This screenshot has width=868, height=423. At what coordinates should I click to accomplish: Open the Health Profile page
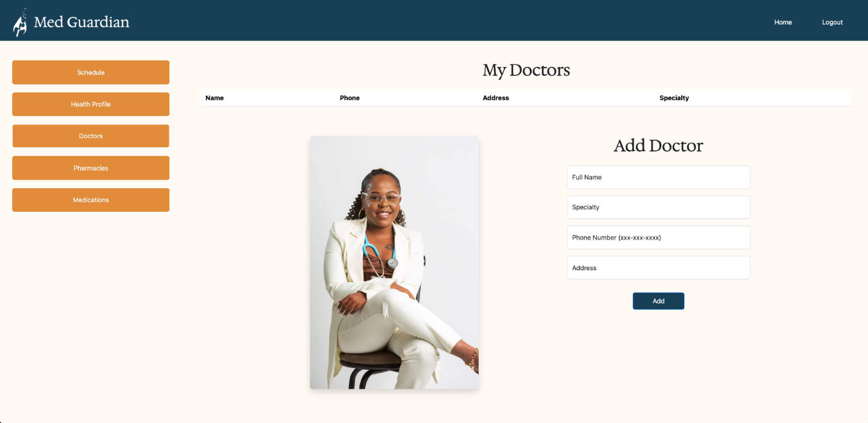tap(90, 104)
